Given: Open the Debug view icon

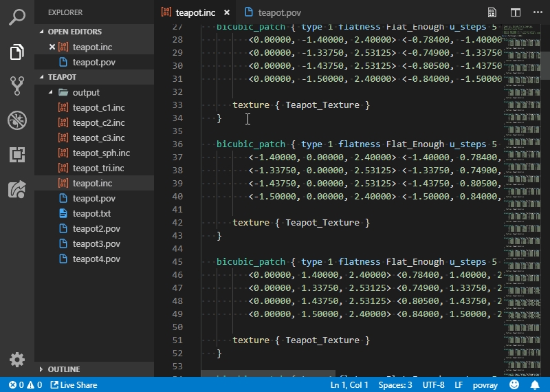Looking at the screenshot, I should (17, 120).
